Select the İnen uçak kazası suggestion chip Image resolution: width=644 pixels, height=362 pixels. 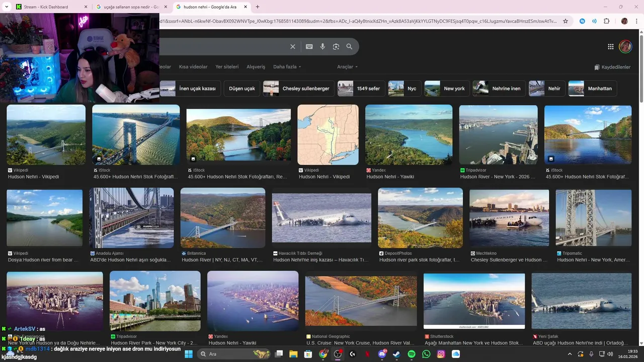pyautogui.click(x=190, y=88)
